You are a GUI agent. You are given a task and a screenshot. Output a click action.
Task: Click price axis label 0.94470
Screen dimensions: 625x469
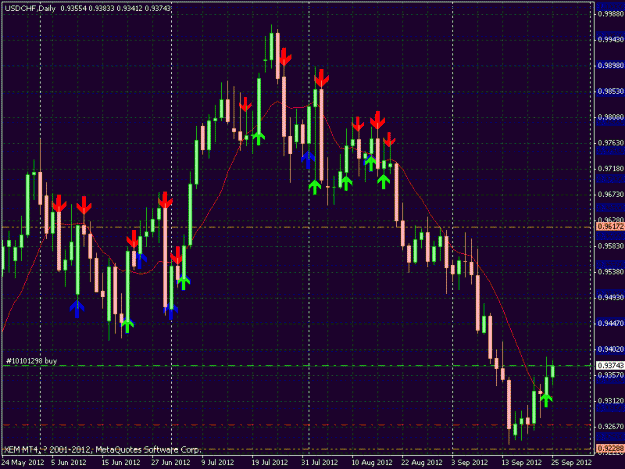pyautogui.click(x=611, y=323)
